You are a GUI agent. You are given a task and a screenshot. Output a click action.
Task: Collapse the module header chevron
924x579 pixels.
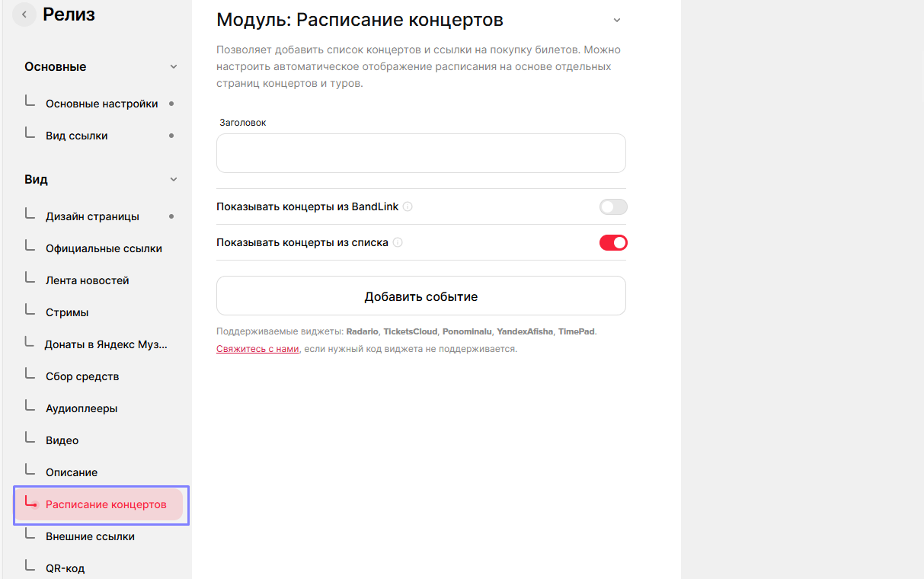click(617, 21)
